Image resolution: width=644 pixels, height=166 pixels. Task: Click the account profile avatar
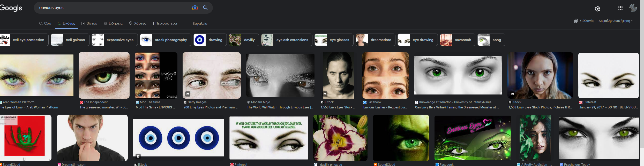pos(633,8)
